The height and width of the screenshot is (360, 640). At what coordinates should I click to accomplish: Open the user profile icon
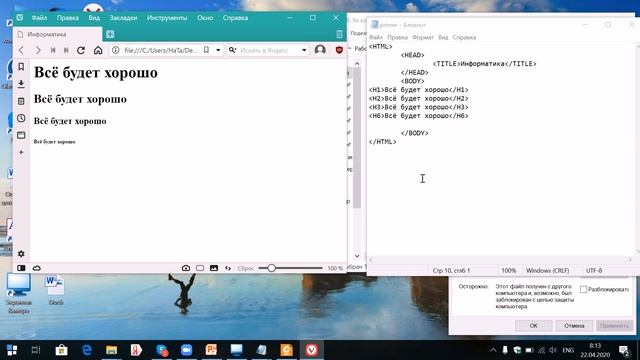coord(320,50)
